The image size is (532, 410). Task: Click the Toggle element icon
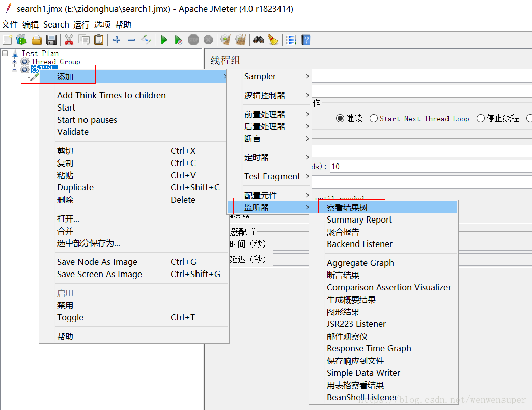pos(146,40)
